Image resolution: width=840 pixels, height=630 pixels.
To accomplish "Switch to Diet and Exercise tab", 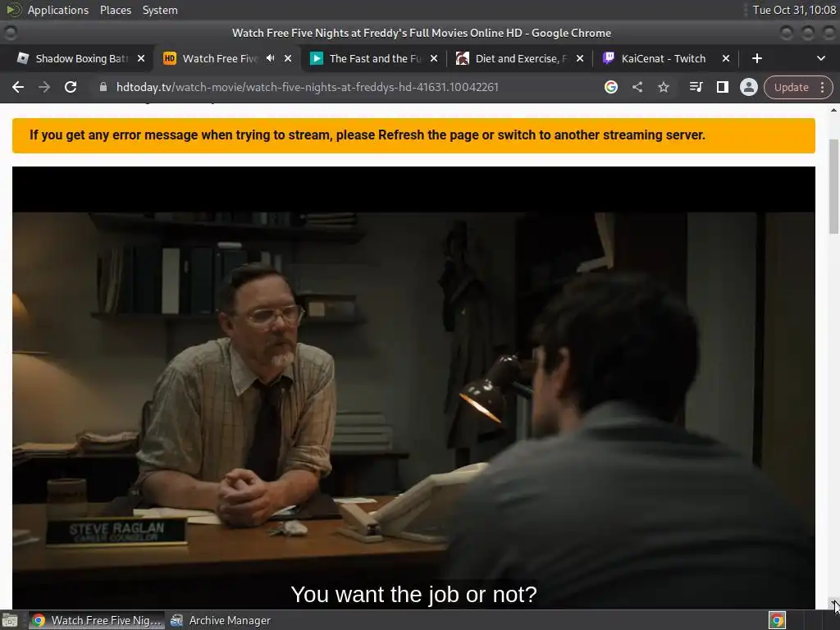I will [x=521, y=58].
